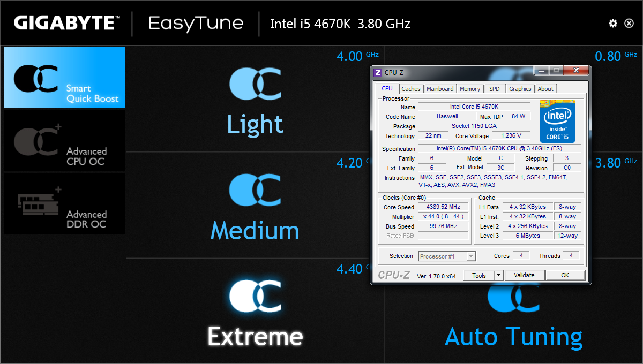Switch to the Mainboard tab in CPU-Z
The width and height of the screenshot is (643, 364).
pyautogui.click(x=440, y=89)
